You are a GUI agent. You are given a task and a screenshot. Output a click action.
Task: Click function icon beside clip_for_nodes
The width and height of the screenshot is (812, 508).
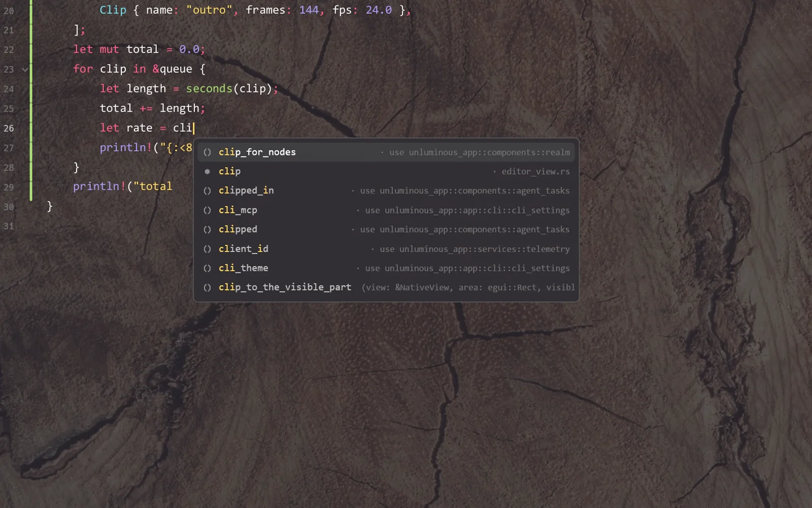pos(207,152)
